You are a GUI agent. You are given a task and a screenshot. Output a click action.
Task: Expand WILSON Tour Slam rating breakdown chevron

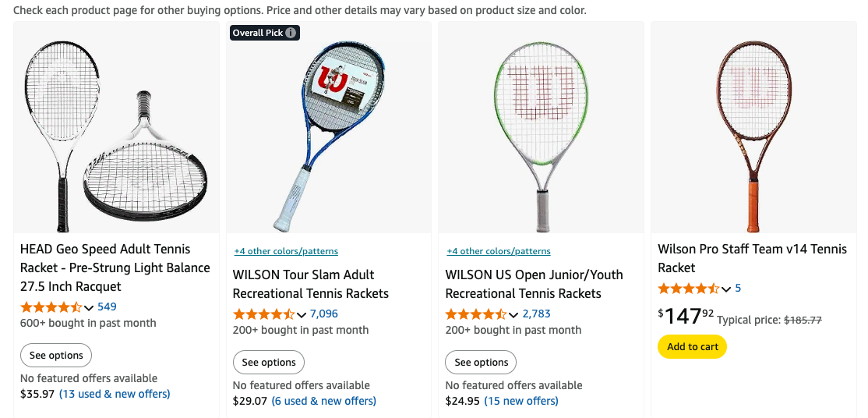[302, 315]
